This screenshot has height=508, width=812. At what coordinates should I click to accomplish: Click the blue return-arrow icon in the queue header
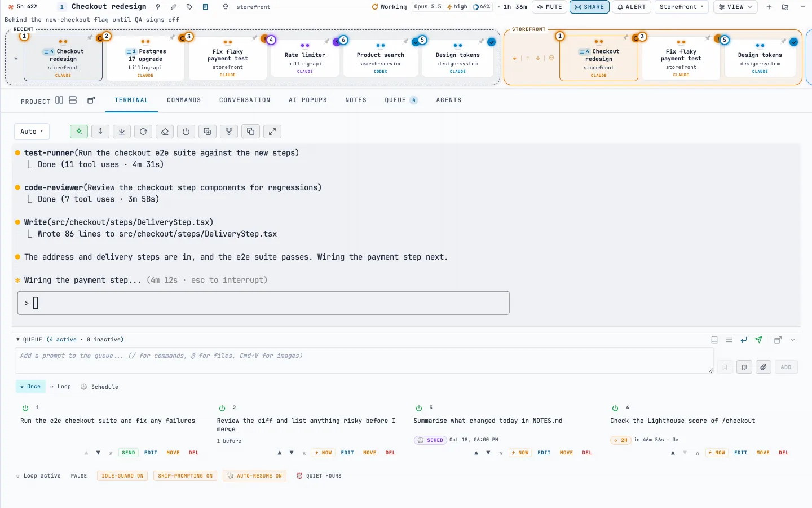point(744,340)
